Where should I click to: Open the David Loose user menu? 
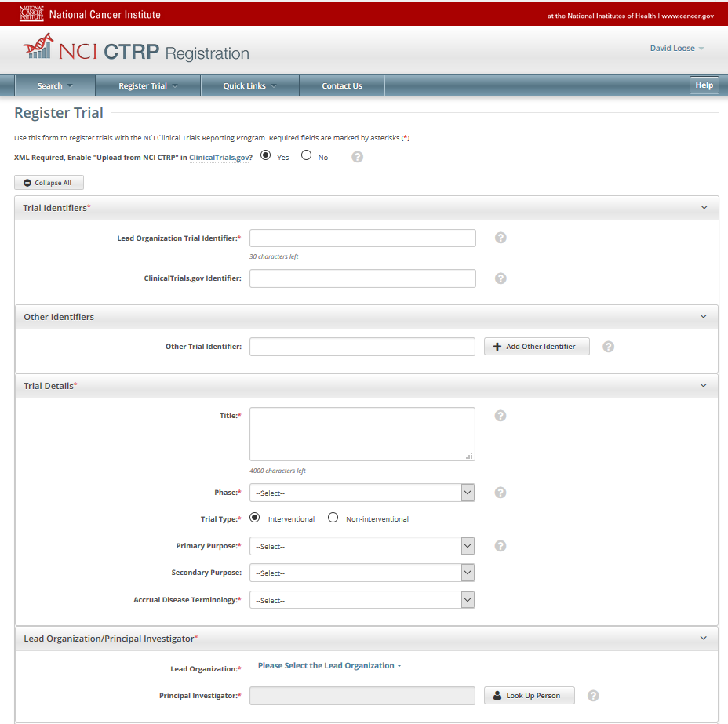click(x=677, y=49)
